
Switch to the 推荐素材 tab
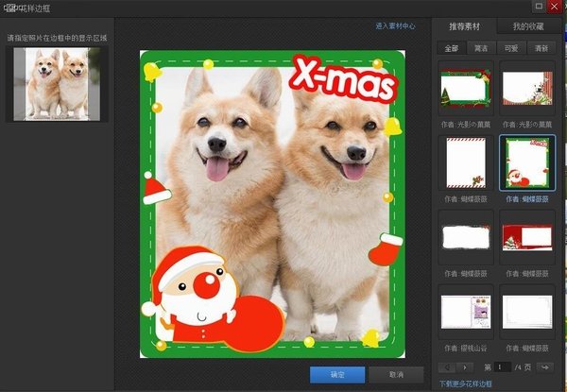click(x=464, y=26)
